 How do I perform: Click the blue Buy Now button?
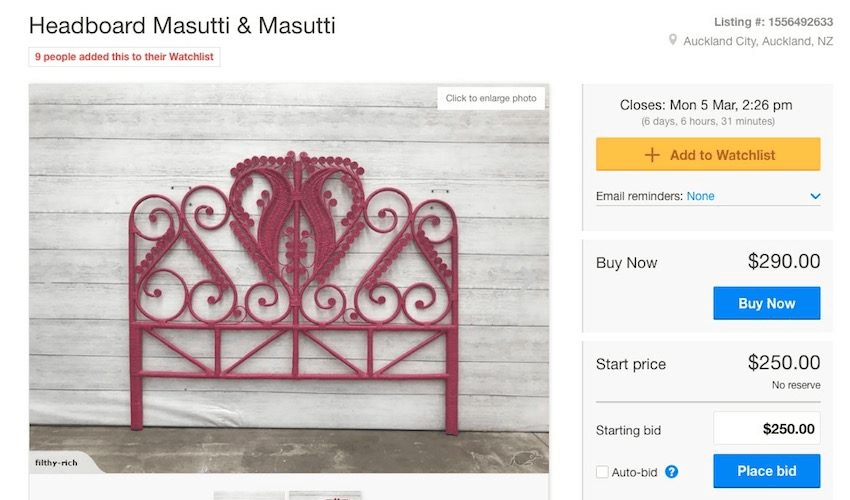tap(766, 303)
